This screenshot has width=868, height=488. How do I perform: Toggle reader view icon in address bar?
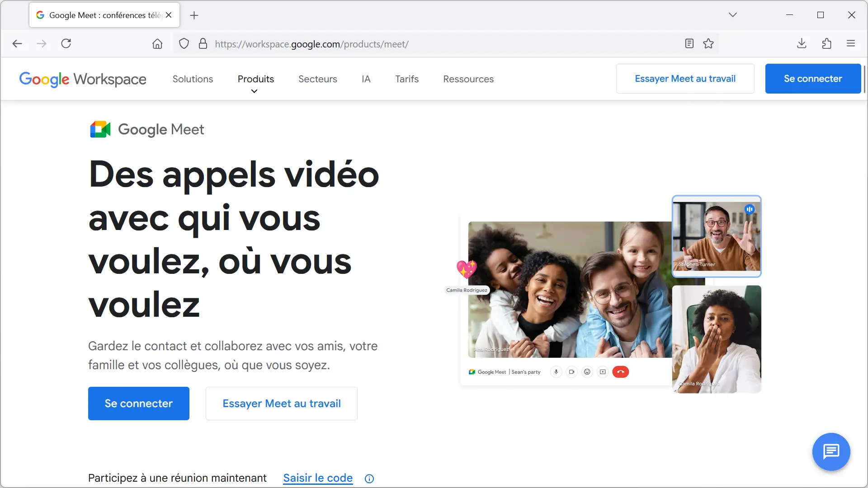(689, 44)
